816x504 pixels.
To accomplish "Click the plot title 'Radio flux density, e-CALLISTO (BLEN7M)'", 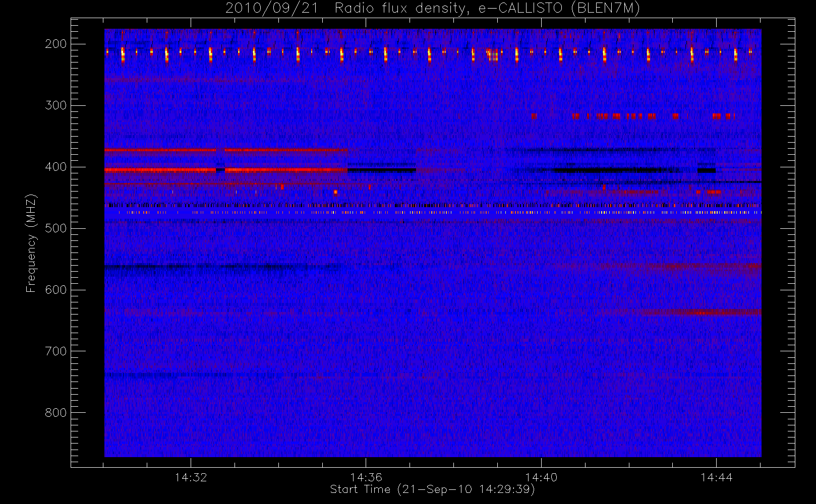I will click(487, 9).
